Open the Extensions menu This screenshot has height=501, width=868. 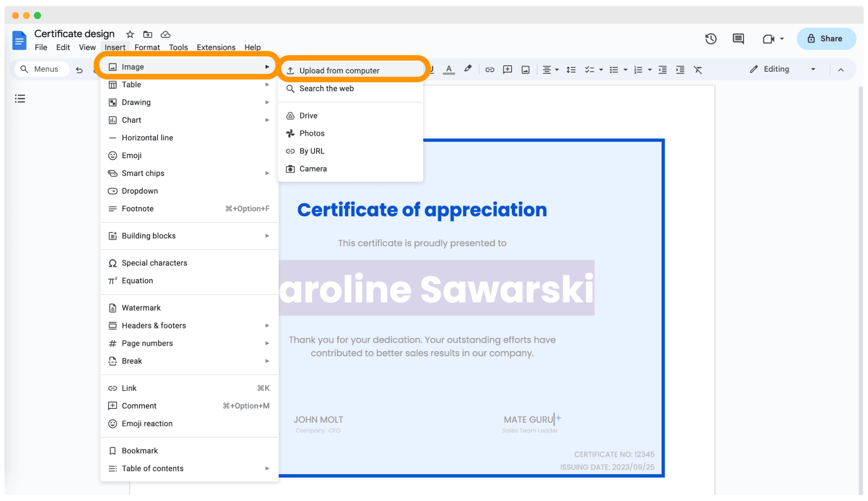point(216,47)
